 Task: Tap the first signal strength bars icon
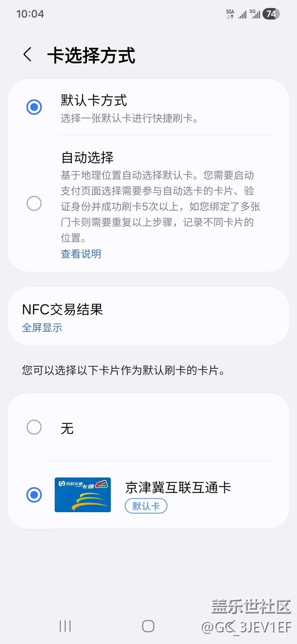tap(242, 15)
